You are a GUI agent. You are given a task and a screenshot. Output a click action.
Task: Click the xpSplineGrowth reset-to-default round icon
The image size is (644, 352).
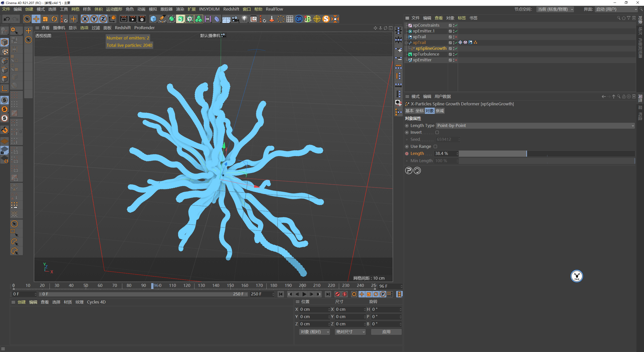coord(417,170)
